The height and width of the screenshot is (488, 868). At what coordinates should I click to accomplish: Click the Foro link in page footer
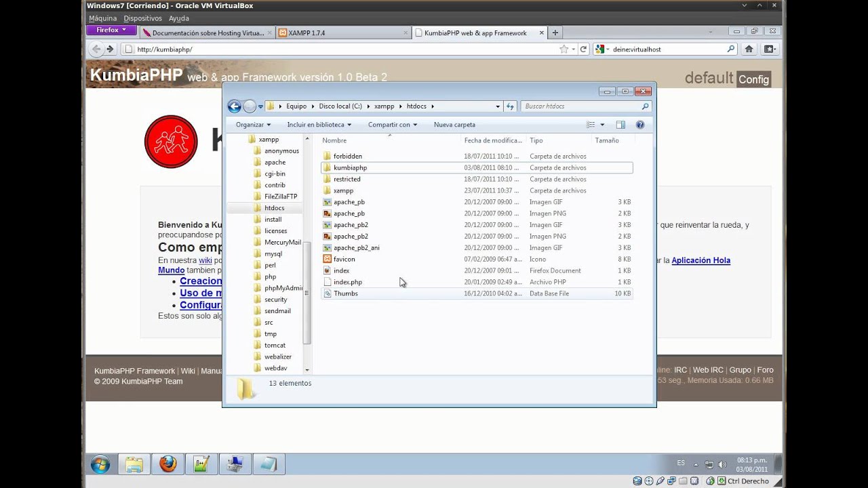coord(765,370)
